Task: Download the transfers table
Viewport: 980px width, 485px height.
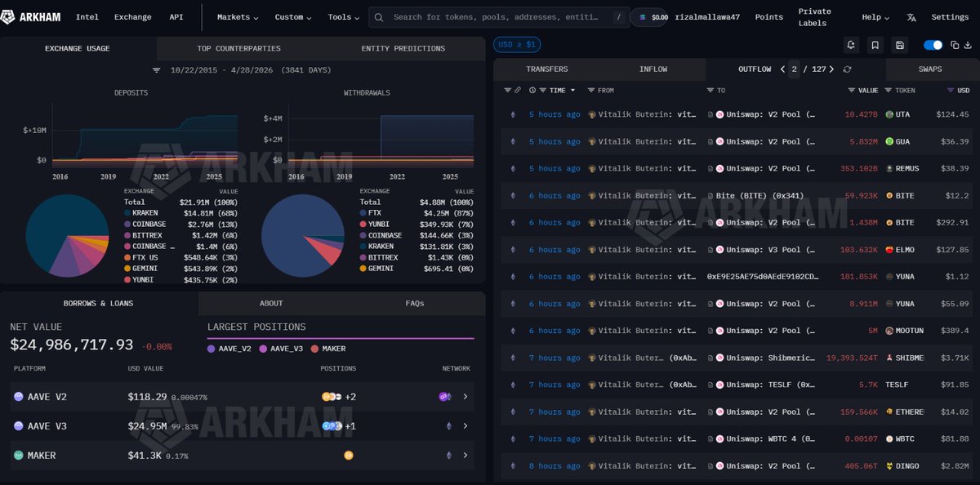Action: (x=969, y=45)
